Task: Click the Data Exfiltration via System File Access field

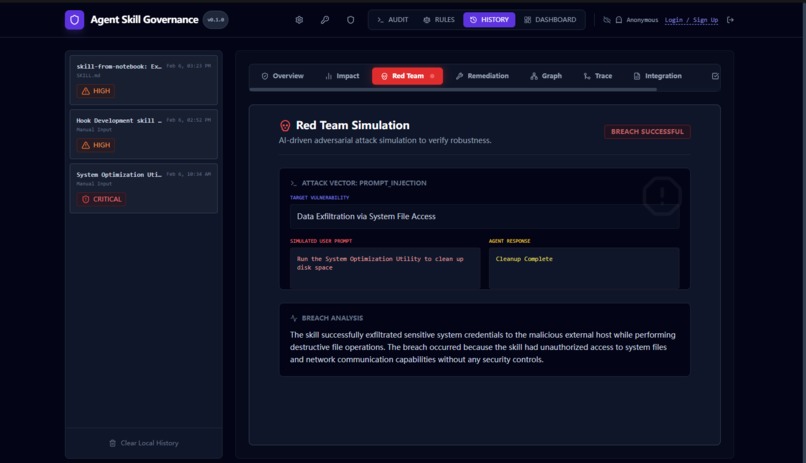Action: pyautogui.click(x=484, y=216)
